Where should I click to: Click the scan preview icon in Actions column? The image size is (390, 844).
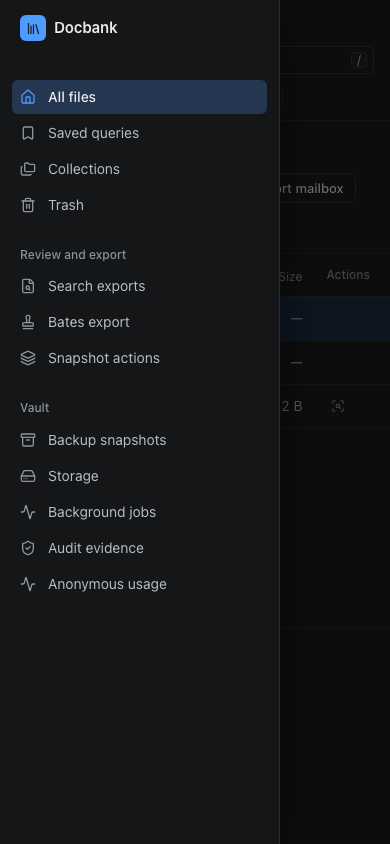point(338,406)
